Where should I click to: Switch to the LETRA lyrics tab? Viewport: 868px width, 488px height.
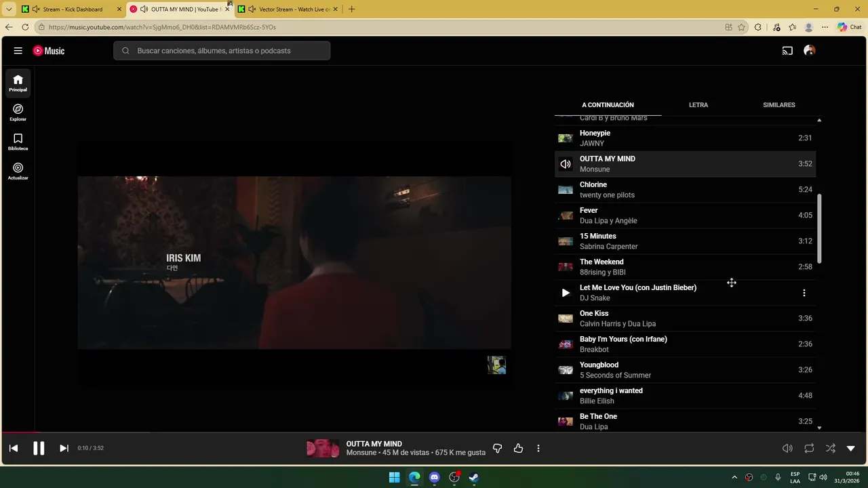pyautogui.click(x=698, y=105)
